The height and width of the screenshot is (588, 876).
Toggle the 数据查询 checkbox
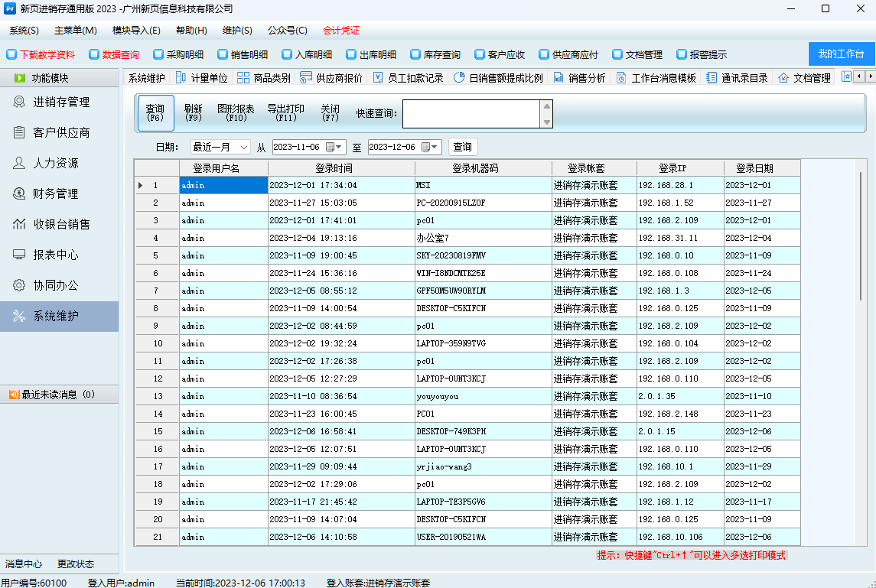coord(94,54)
